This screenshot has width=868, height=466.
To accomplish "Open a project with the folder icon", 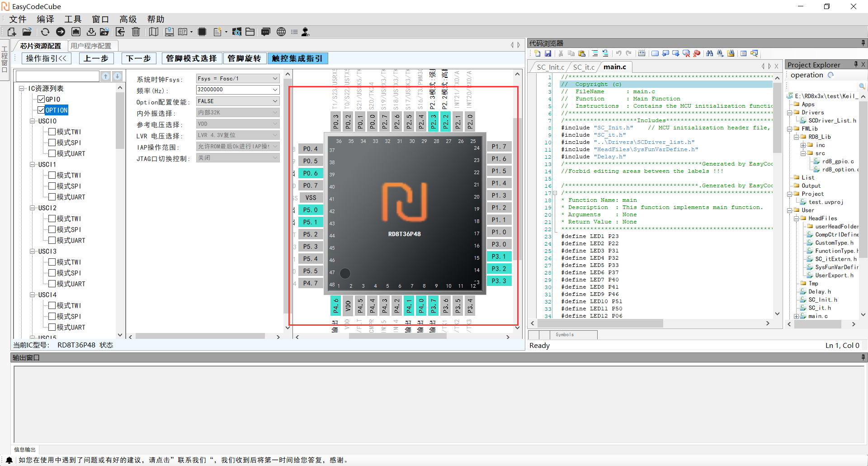I will tap(27, 32).
